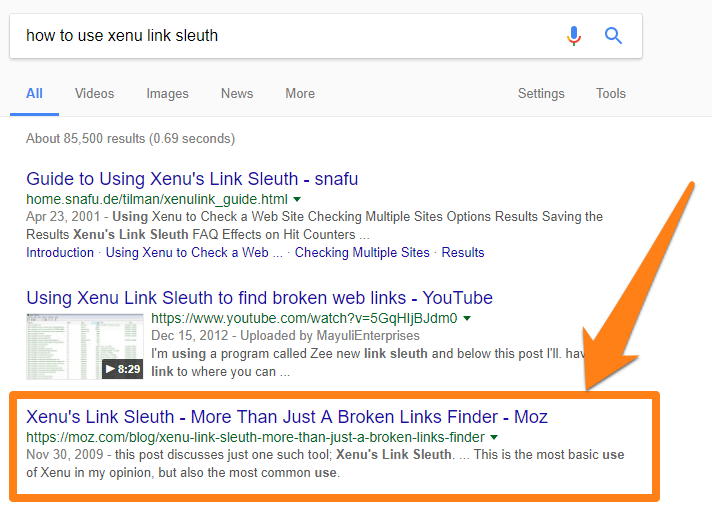Expand dropdown arrow beside the YouTube URL

[x=467, y=319]
